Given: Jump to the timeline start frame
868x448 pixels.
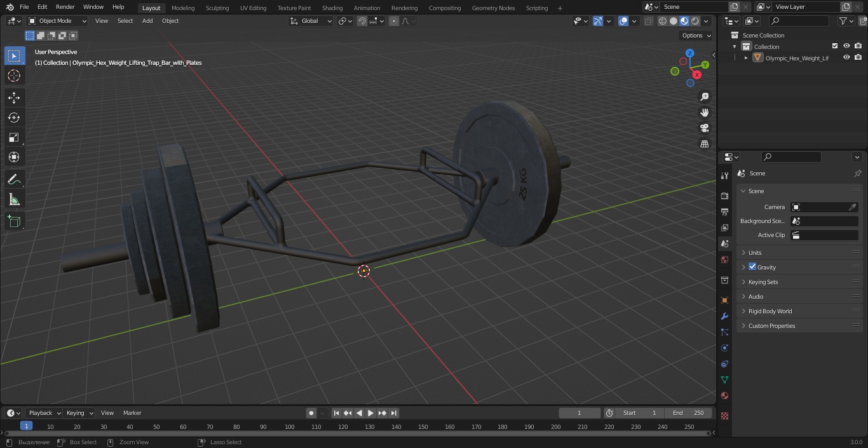Looking at the screenshot, I should [x=336, y=413].
